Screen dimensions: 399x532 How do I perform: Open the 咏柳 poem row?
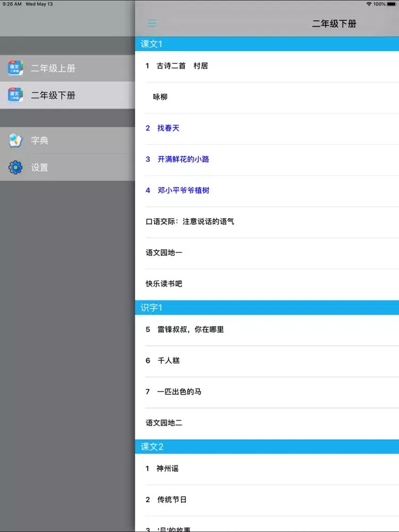(x=267, y=97)
